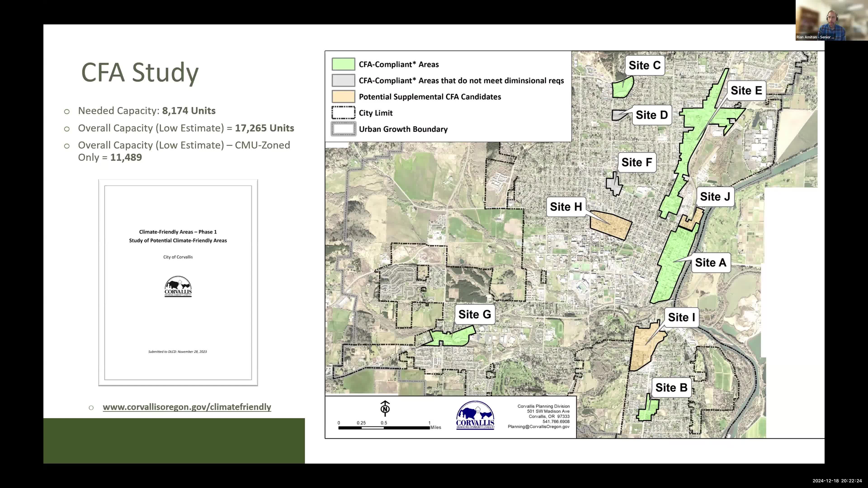
Task: Toggle the Urban Growth Boundary legend entry
Action: pos(403,129)
